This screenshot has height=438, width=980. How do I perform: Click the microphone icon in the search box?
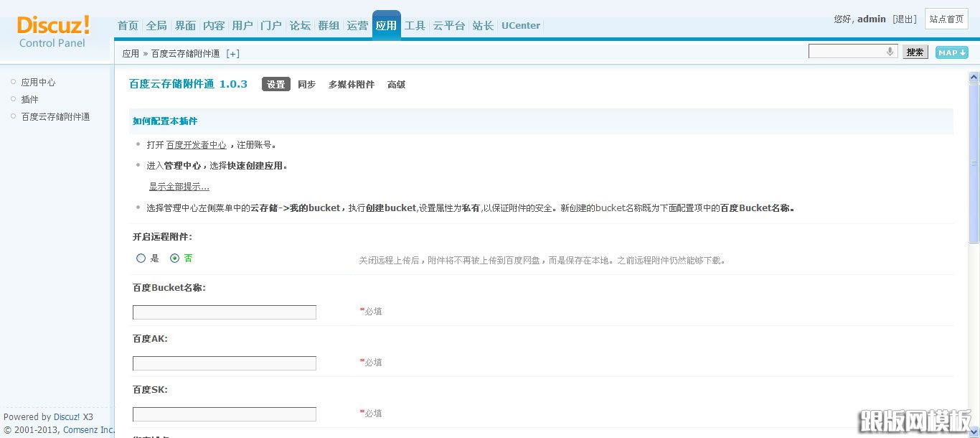(x=890, y=50)
